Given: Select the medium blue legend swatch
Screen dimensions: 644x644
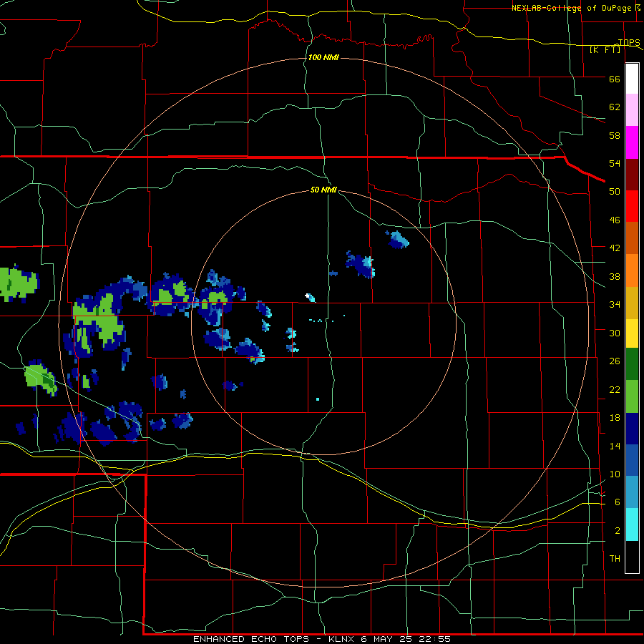Looking at the screenshot, I should tap(632, 460).
